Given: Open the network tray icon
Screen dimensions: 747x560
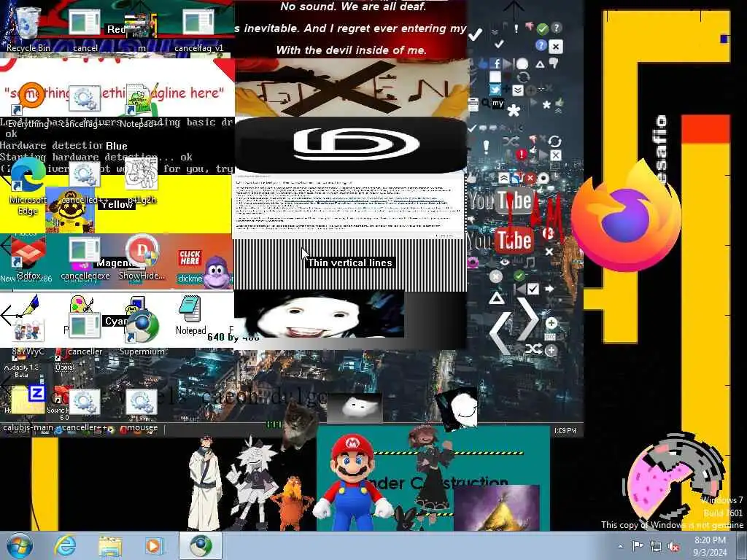Looking at the screenshot, I should pos(656,546).
